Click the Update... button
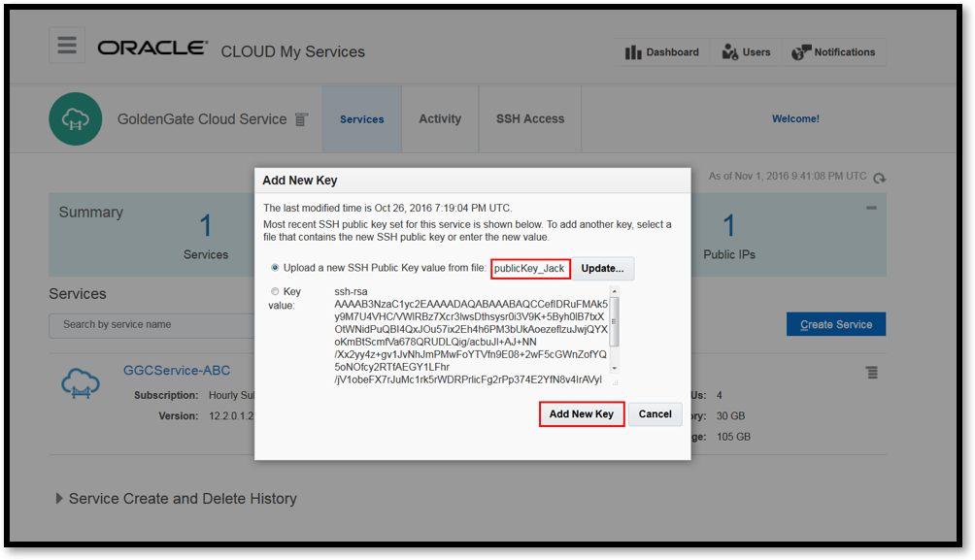975x560 pixels. pos(602,269)
